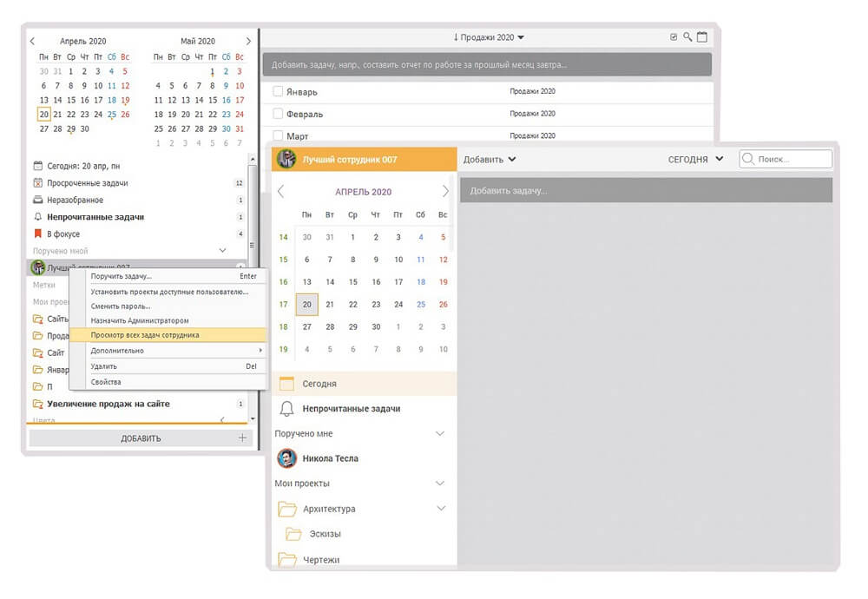Click the Просроченные задачи icon
The height and width of the screenshot is (599, 868).
click(37, 183)
